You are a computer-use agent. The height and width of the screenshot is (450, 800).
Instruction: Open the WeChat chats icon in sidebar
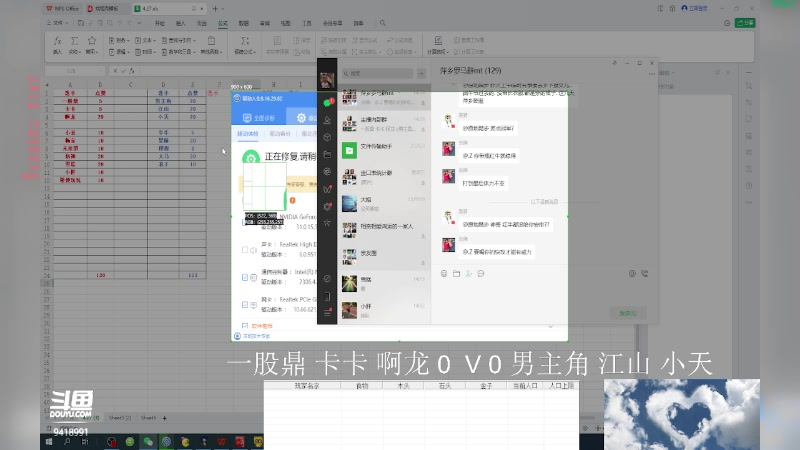tap(327, 103)
